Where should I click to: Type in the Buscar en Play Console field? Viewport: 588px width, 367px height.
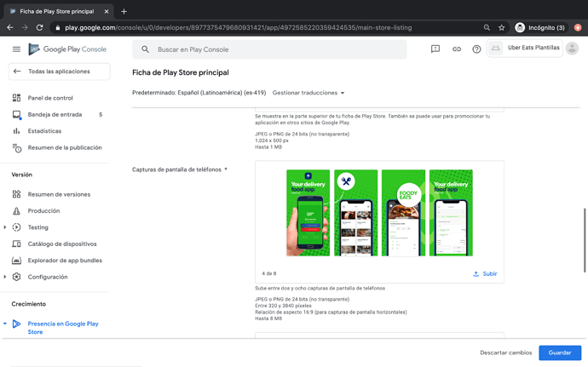point(273,49)
